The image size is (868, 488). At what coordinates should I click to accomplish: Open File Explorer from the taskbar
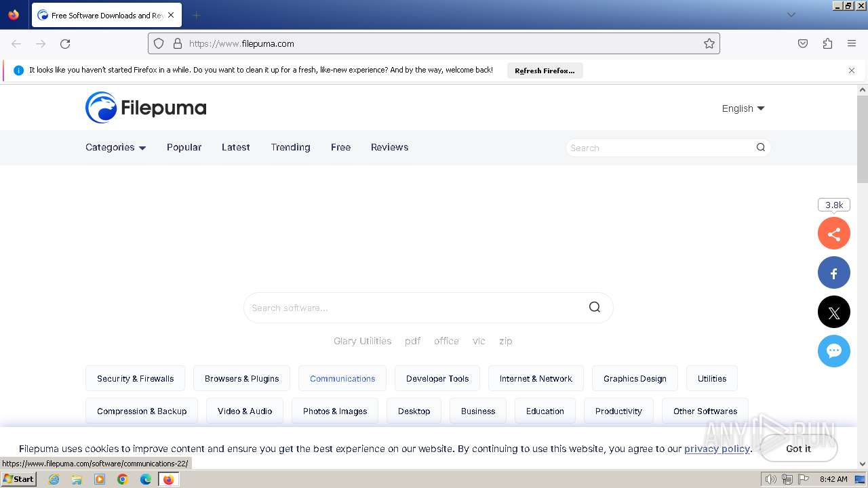77,479
